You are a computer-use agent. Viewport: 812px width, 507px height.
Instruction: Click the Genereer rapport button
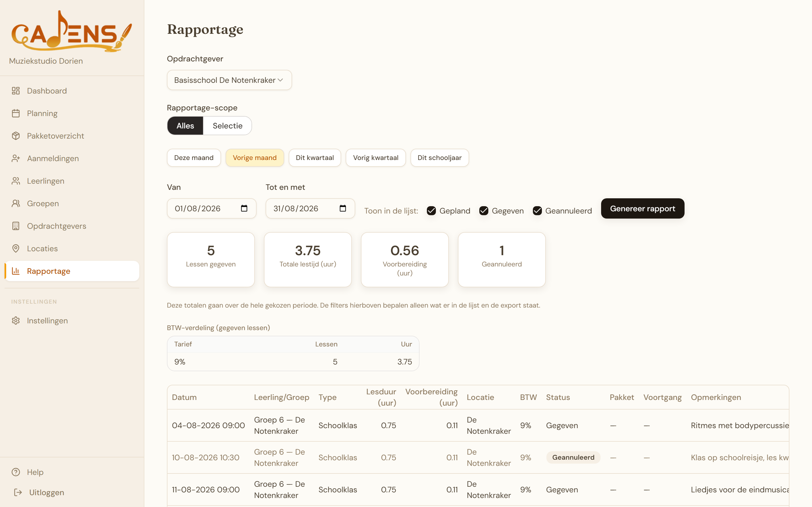tap(643, 208)
